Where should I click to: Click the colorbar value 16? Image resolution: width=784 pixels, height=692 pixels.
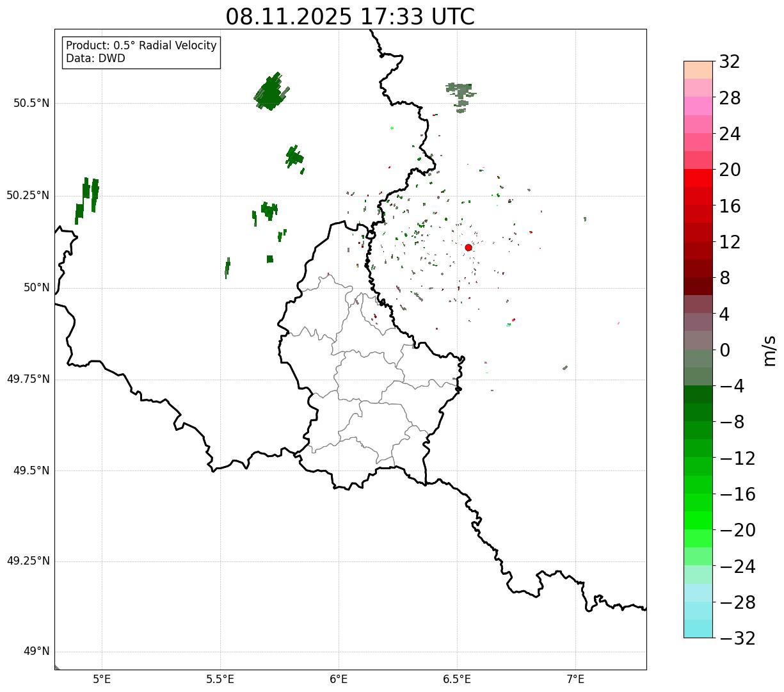click(730, 206)
